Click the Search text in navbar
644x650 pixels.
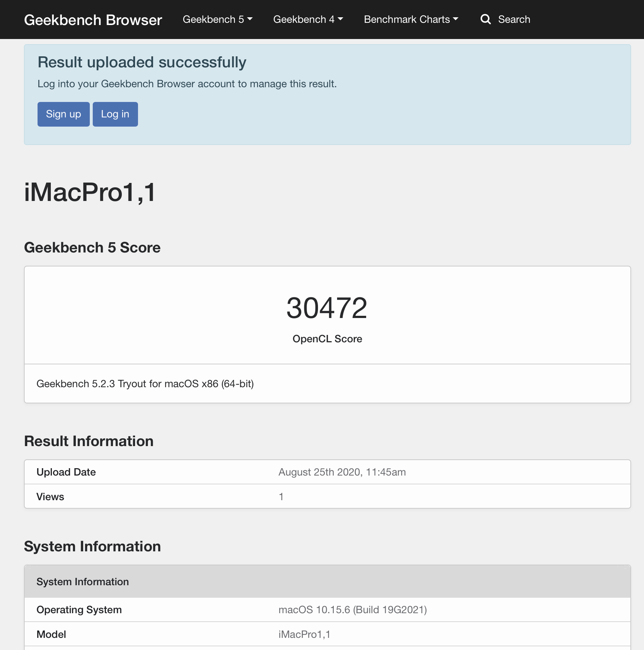pos(514,19)
